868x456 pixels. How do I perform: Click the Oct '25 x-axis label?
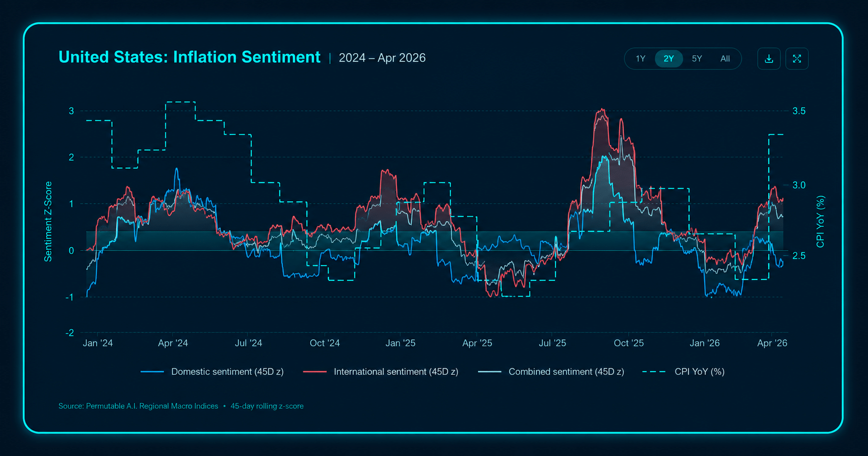(629, 343)
